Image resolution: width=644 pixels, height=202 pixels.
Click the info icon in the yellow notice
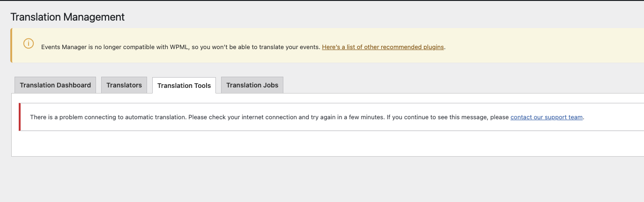point(29,43)
